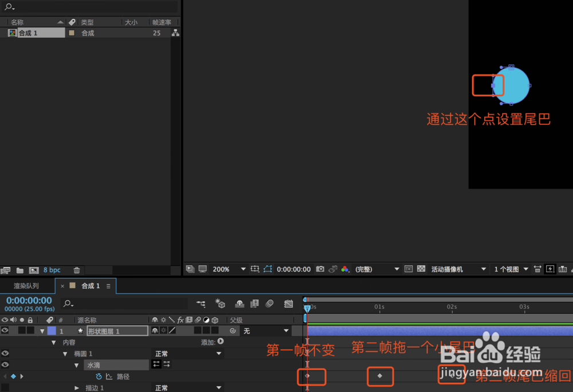
Task: Hide 形状图层 1 with eye toggle
Action: 5,331
